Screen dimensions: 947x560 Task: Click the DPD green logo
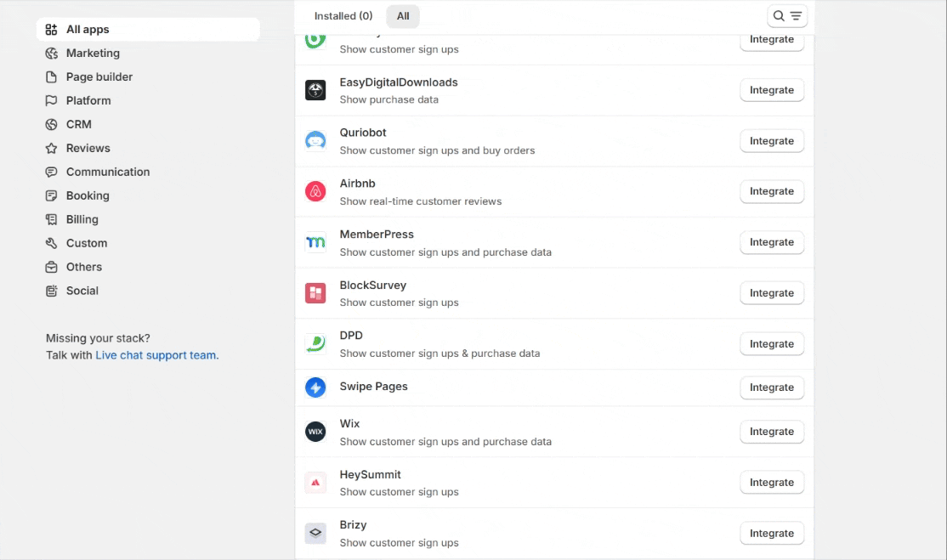coord(315,343)
